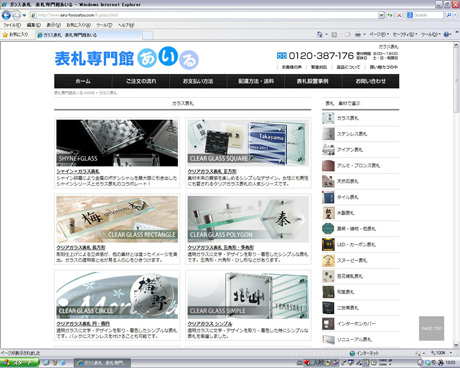Click the 天然石表札 sidebar thumbnail icon
This screenshot has height=368, width=460.
328,181
